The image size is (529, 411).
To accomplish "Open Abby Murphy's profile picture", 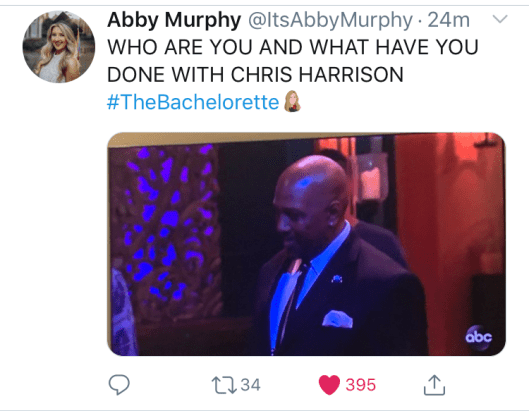I will (x=59, y=47).
